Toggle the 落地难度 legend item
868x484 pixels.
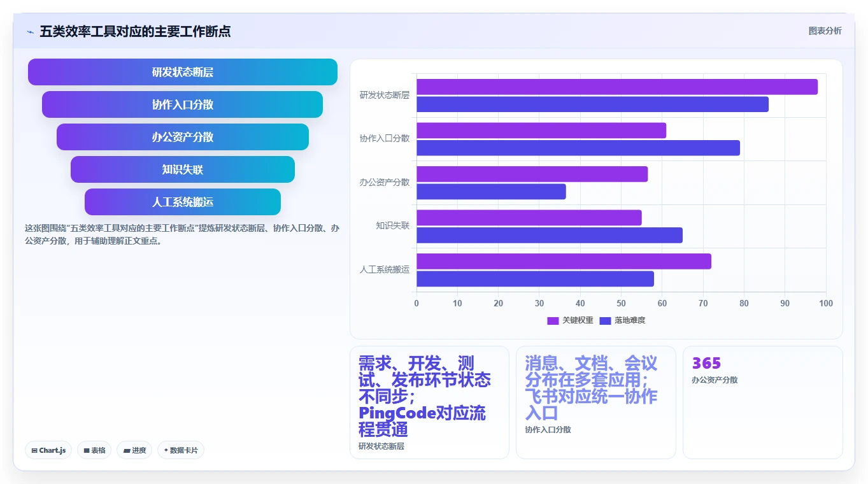622,320
